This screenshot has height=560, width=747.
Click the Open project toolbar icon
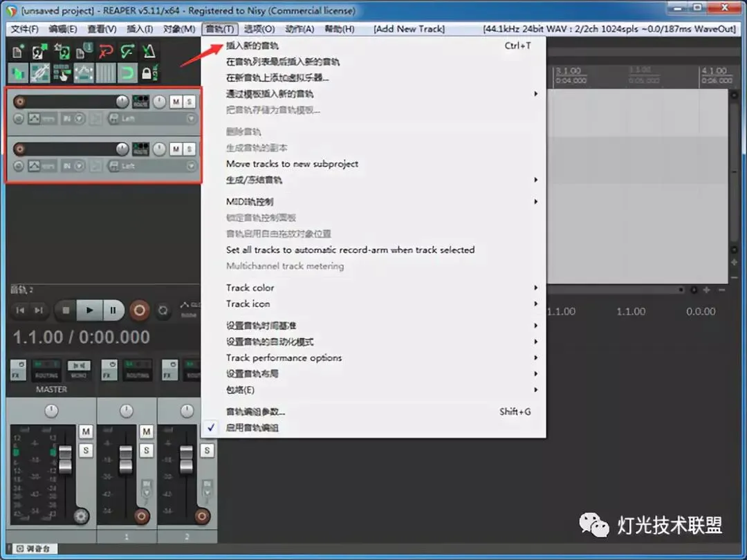(39, 51)
